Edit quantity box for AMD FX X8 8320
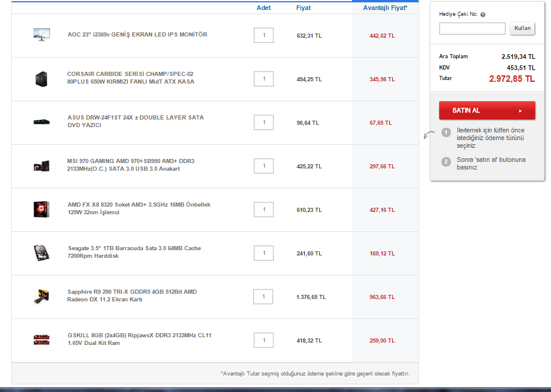Screen dimensions: 551x392 coord(264,210)
